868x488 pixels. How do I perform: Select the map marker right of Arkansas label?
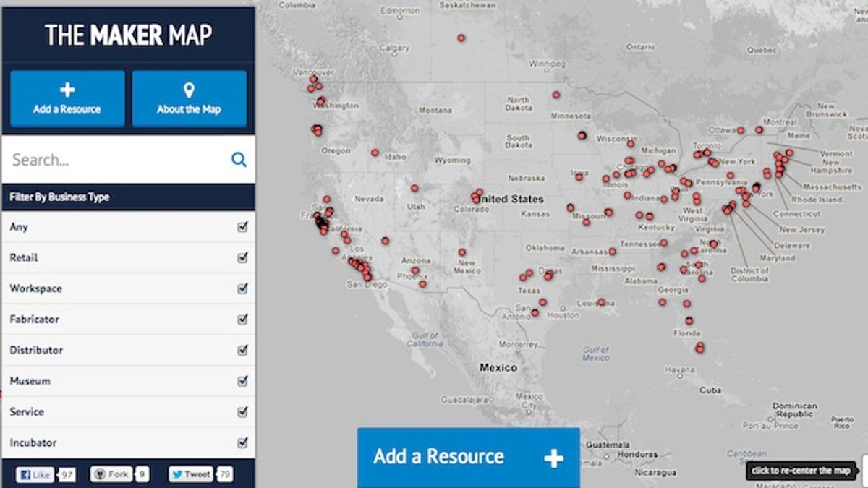click(613, 252)
